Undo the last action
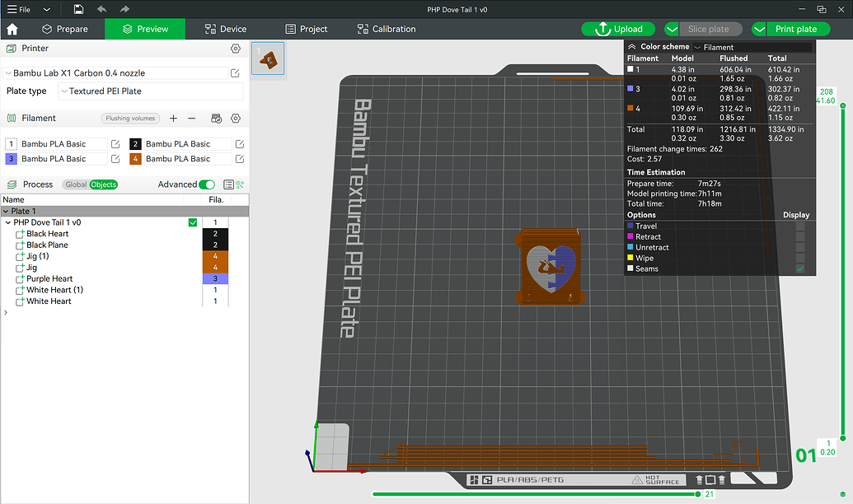 tap(101, 9)
